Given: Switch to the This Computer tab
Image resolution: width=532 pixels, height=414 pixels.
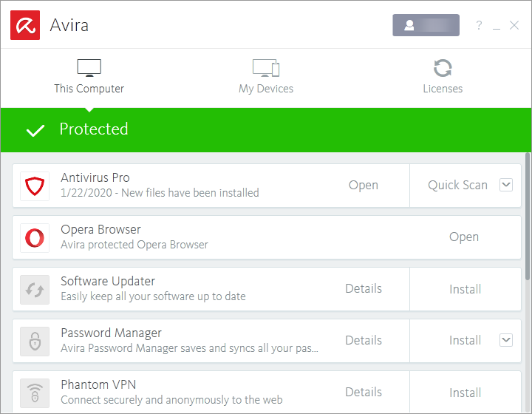Looking at the screenshot, I should pos(89,77).
